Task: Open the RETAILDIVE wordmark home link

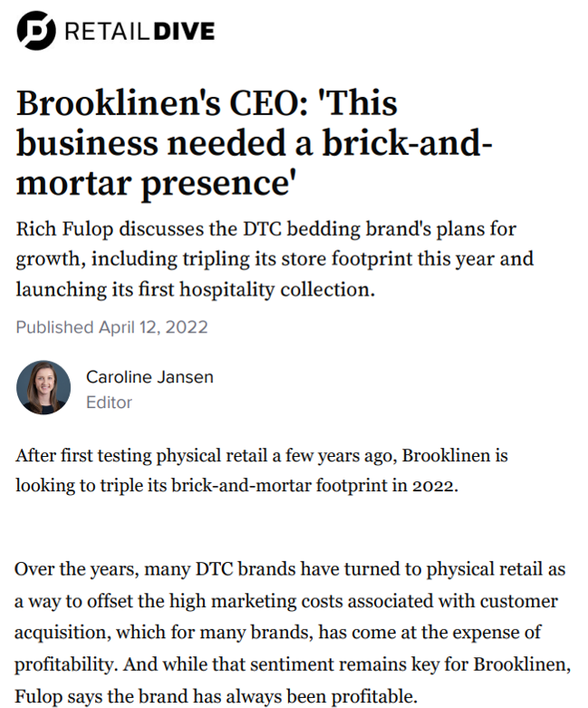Action: [140, 31]
